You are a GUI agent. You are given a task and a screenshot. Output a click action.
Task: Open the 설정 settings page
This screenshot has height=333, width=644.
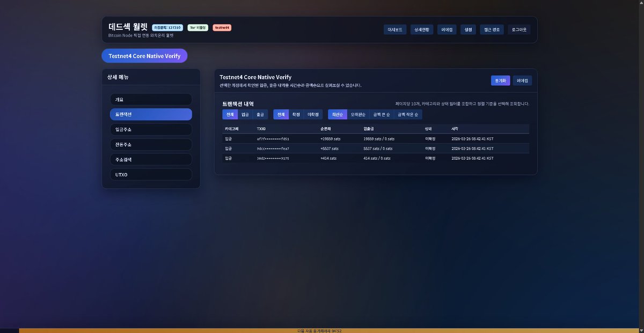click(x=468, y=29)
